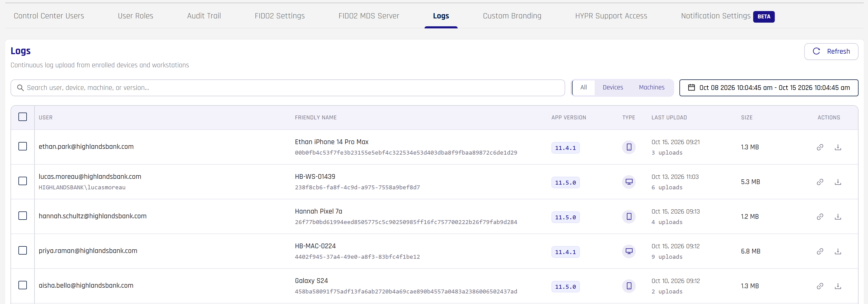Viewport: 868px width, 304px height.
Task: Open Custom Branding tab
Action: tap(512, 16)
